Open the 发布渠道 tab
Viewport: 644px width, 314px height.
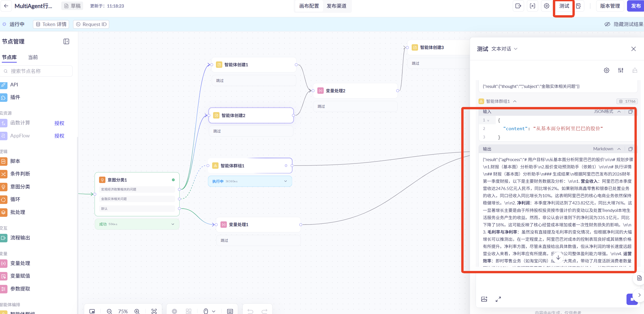(x=336, y=6)
